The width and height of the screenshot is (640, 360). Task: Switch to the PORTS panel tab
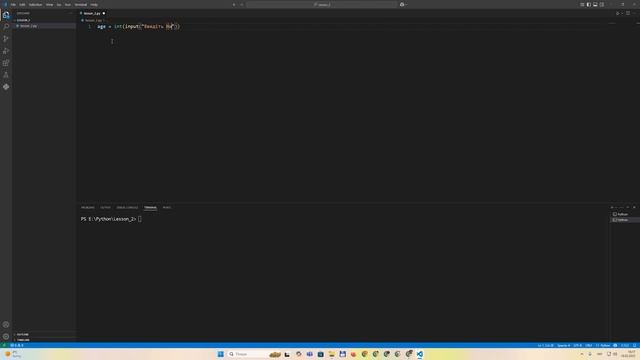click(167, 207)
